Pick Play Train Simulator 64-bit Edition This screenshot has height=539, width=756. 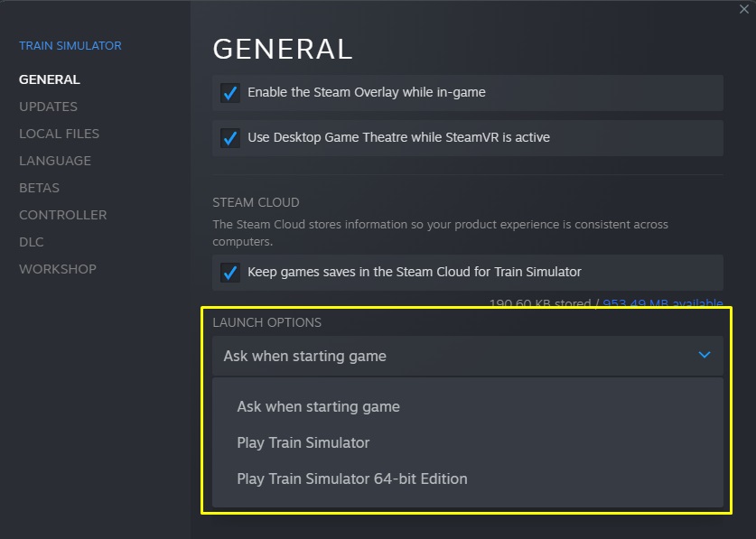[352, 479]
